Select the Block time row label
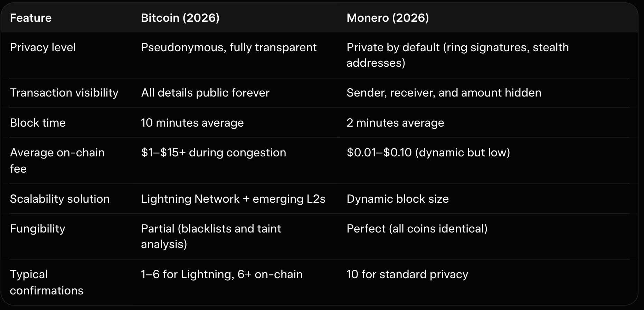This screenshot has width=644, height=310. (38, 123)
